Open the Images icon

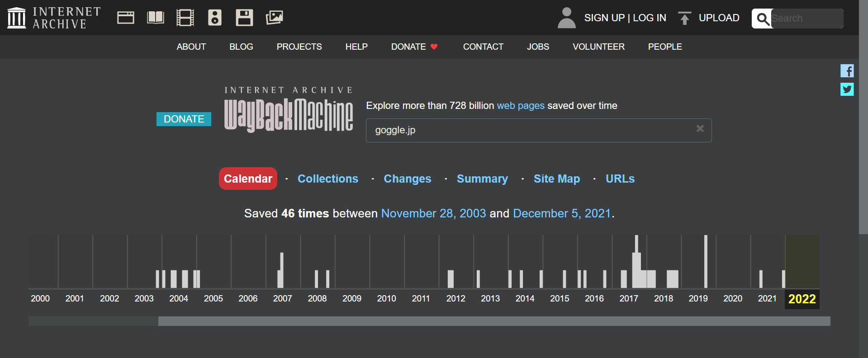[274, 18]
